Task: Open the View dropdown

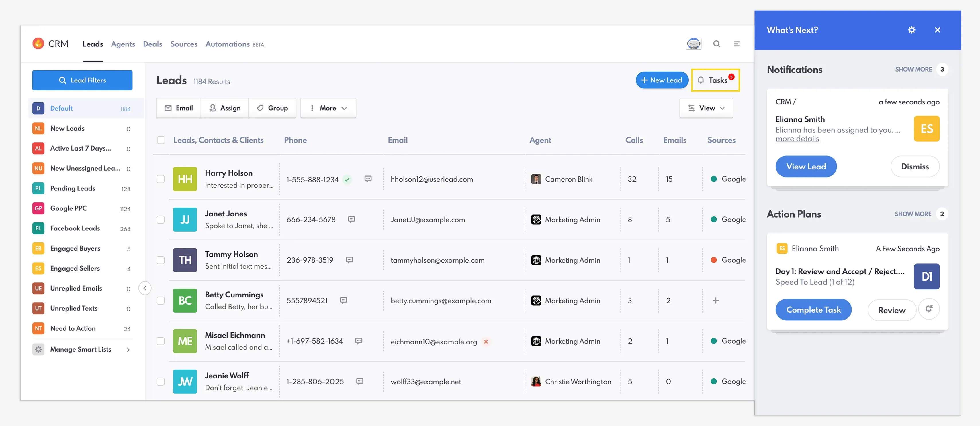Action: tap(706, 108)
